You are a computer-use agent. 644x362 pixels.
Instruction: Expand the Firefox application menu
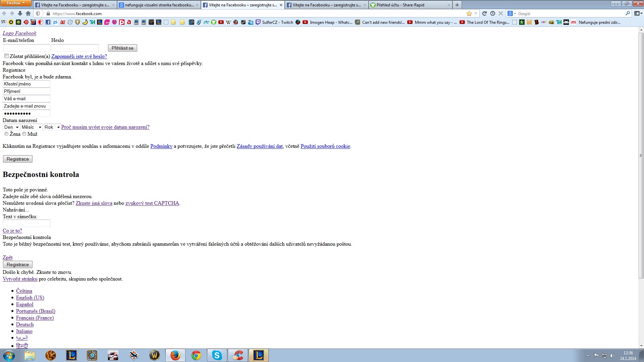tap(16, 3)
